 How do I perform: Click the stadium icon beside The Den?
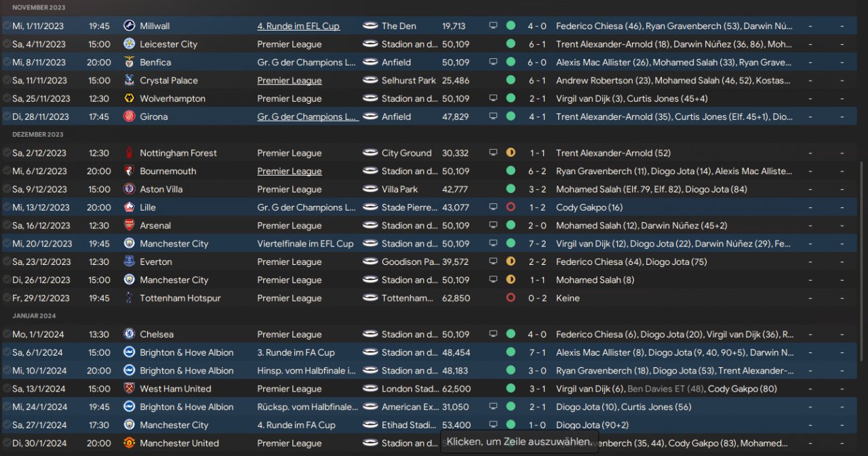[370, 26]
